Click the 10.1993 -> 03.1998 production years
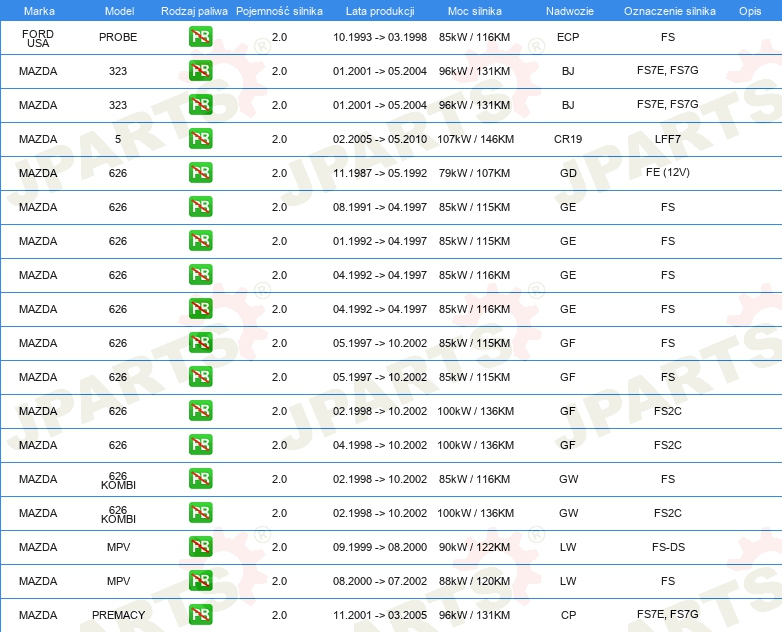 coord(380,37)
